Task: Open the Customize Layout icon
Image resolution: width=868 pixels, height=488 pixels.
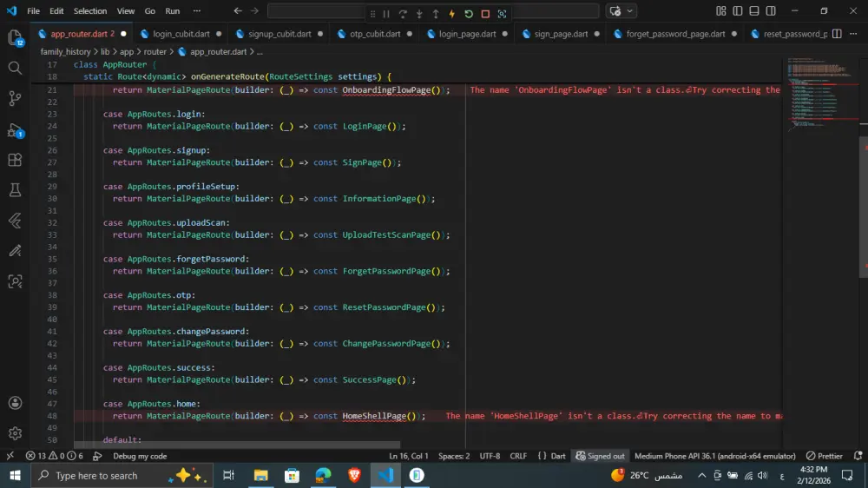Action: (720, 11)
